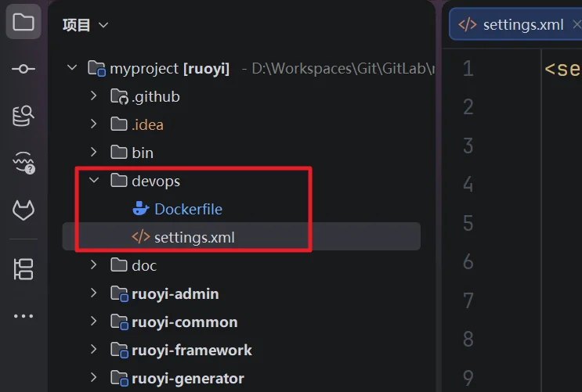Screen dimensions: 582x392
Task: Open the Commit tool window icon
Action: [23, 69]
